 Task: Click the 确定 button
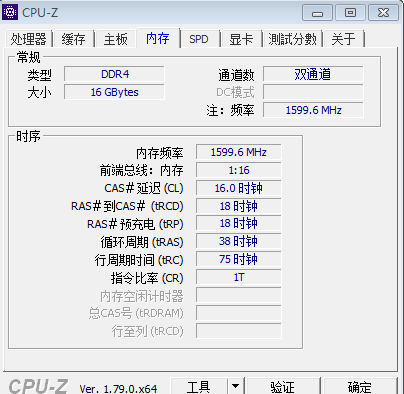click(360, 387)
